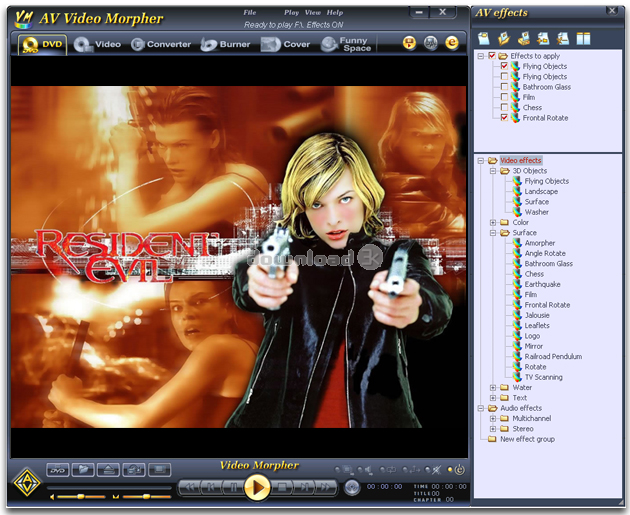
Task: Stop playback with the stop button
Action: click(x=282, y=488)
